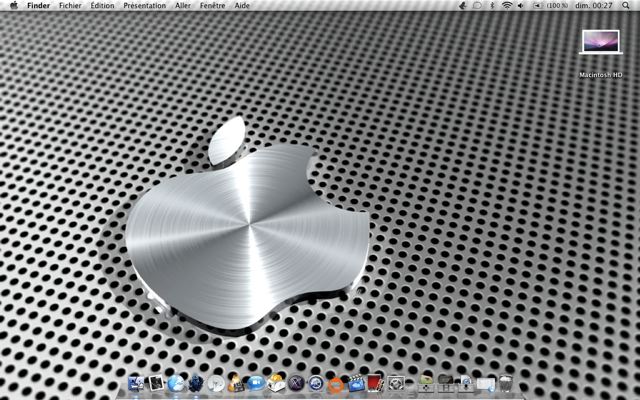
Task: Open the Finder menu
Action: [x=39, y=6]
